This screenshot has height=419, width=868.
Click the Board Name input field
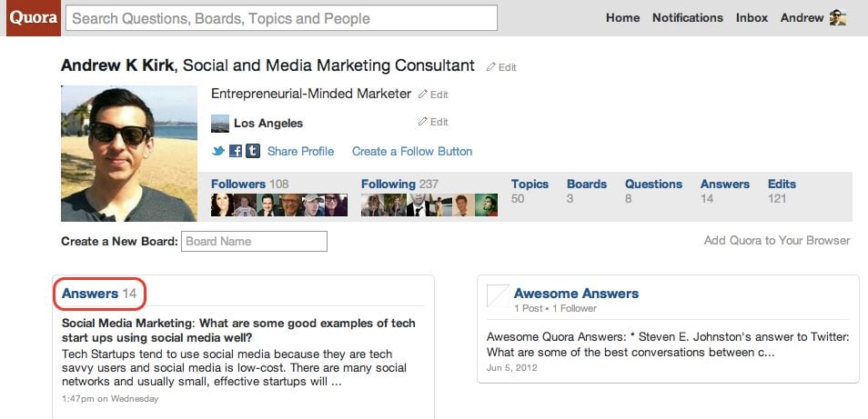[x=254, y=241]
